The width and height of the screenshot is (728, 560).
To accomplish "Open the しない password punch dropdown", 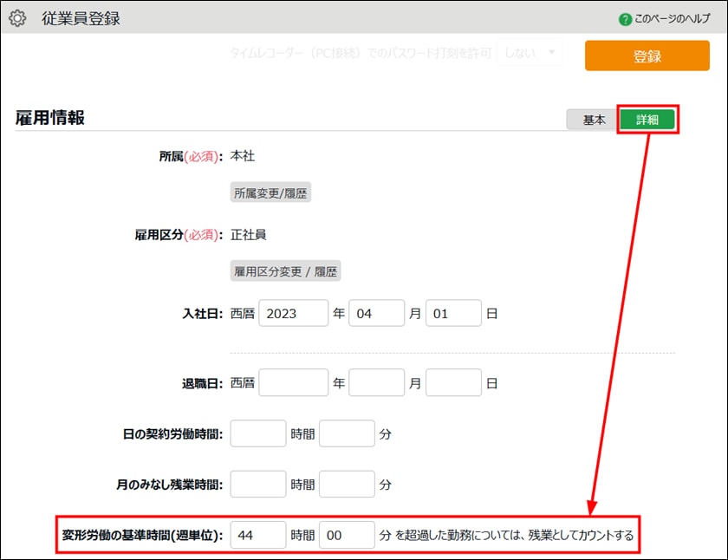I will (x=530, y=53).
